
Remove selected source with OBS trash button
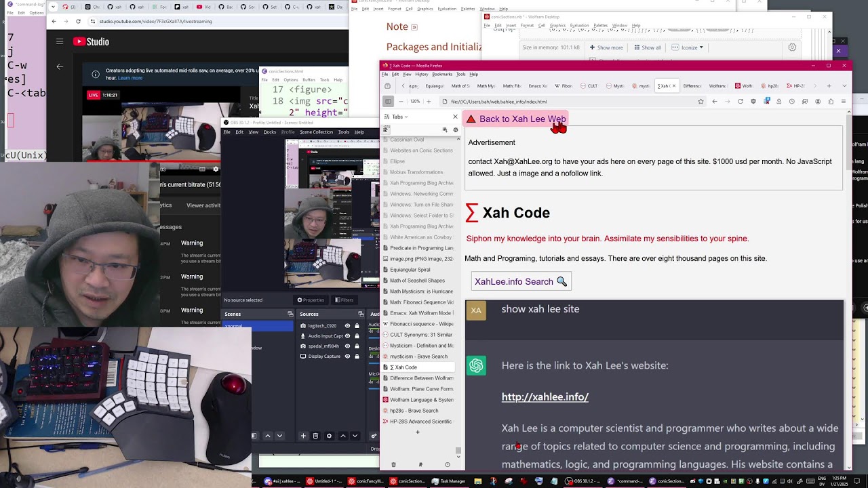pyautogui.click(x=315, y=436)
